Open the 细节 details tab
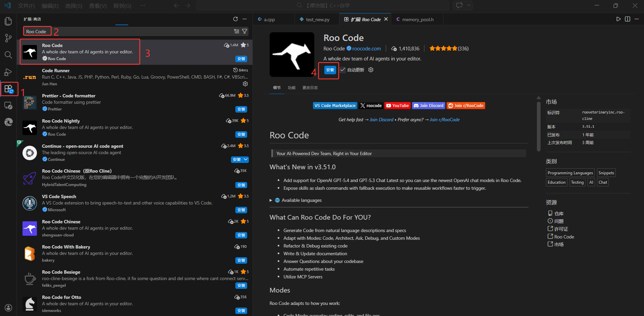 277,88
